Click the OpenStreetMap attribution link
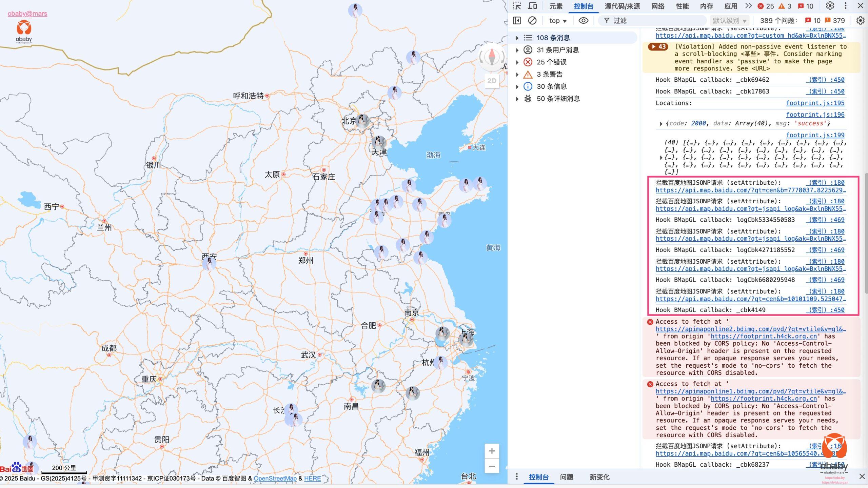This screenshot has height=488, width=868. click(275, 479)
